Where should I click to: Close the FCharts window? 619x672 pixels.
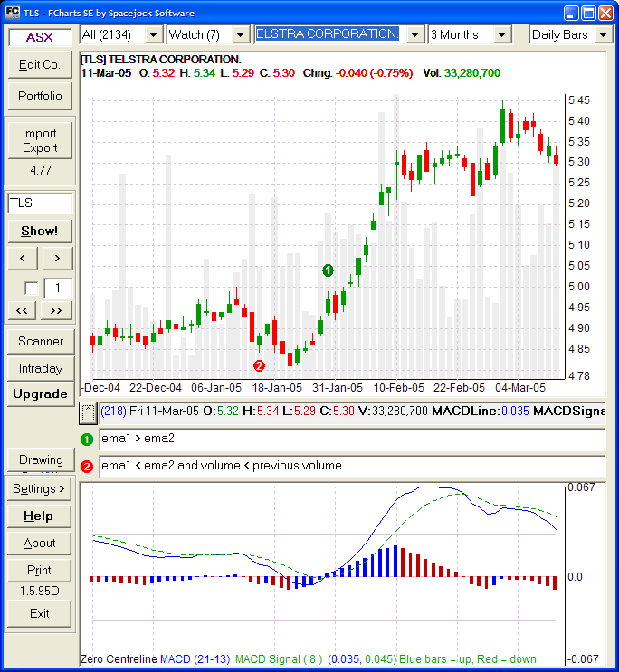pyautogui.click(x=605, y=13)
